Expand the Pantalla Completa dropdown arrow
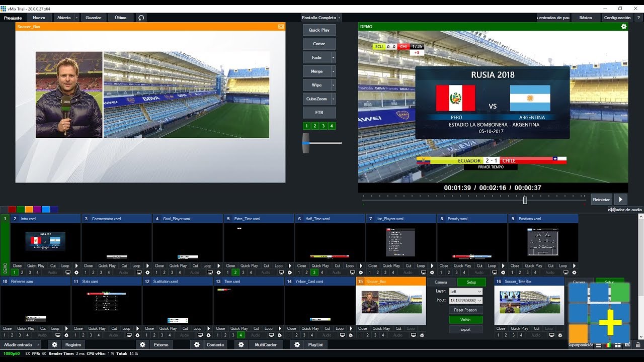 (339, 18)
